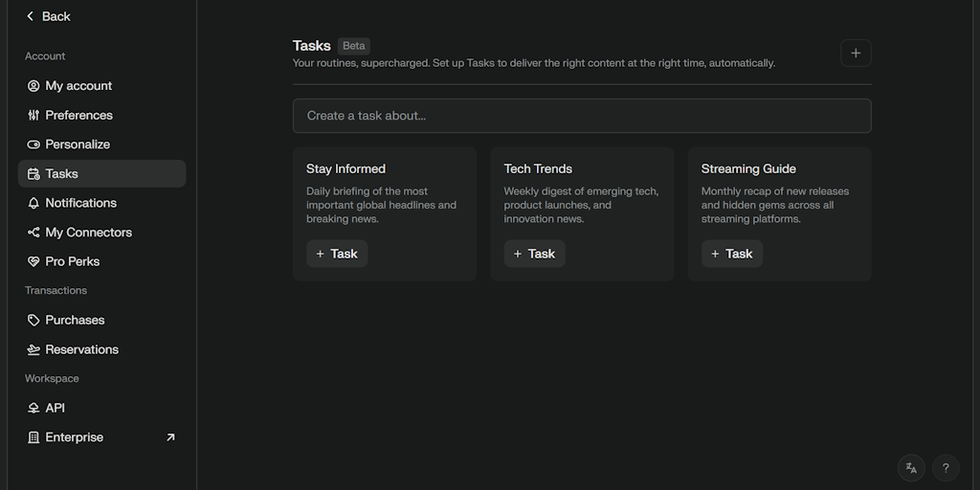
Task: View Reservations in the sidebar
Action: coord(81,349)
